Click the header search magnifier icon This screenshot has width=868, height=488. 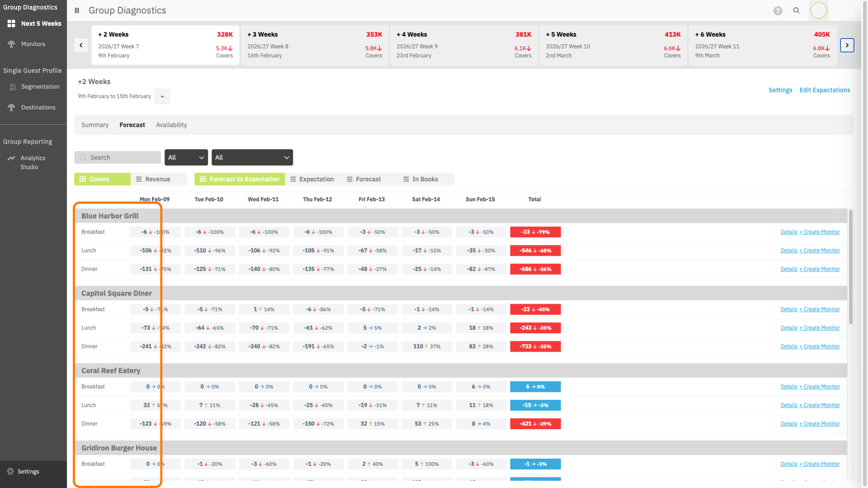pyautogui.click(x=797, y=11)
